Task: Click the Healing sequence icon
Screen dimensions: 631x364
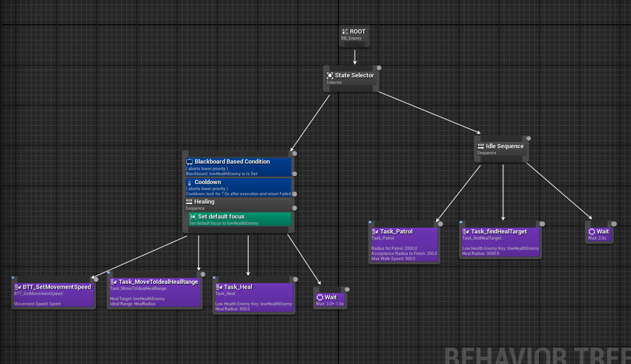Action: click(x=189, y=202)
